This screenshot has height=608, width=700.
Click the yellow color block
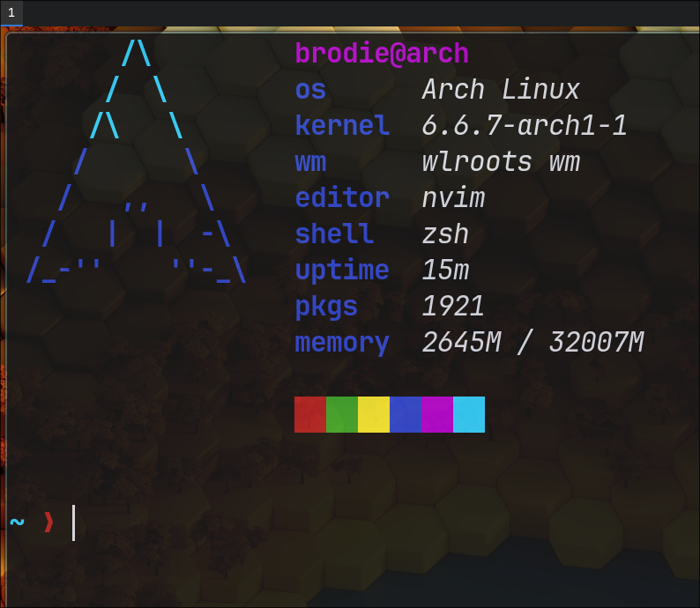pos(374,414)
